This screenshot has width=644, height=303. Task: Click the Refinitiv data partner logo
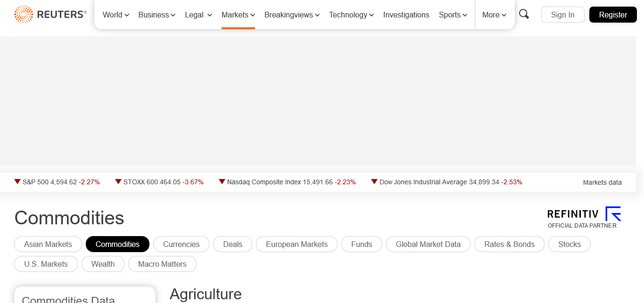pos(584,217)
